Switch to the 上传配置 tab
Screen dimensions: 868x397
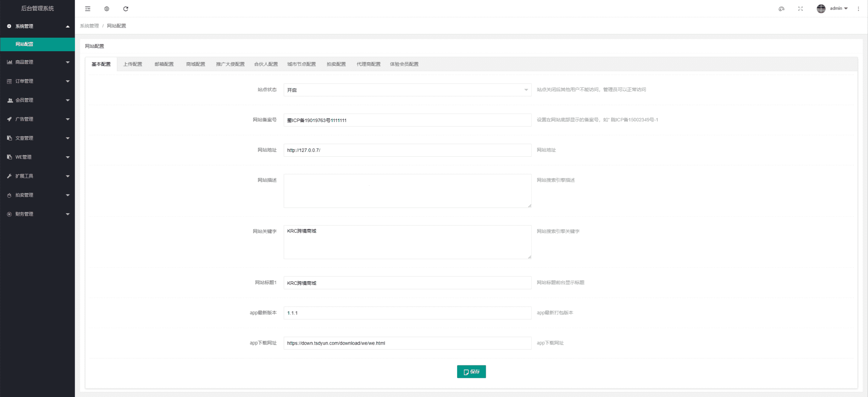[x=133, y=64]
